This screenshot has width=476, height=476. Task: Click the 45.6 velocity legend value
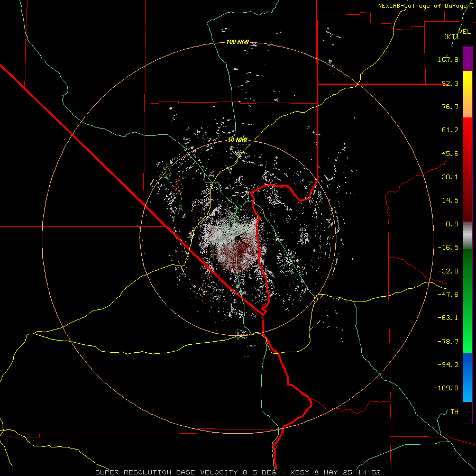click(450, 153)
